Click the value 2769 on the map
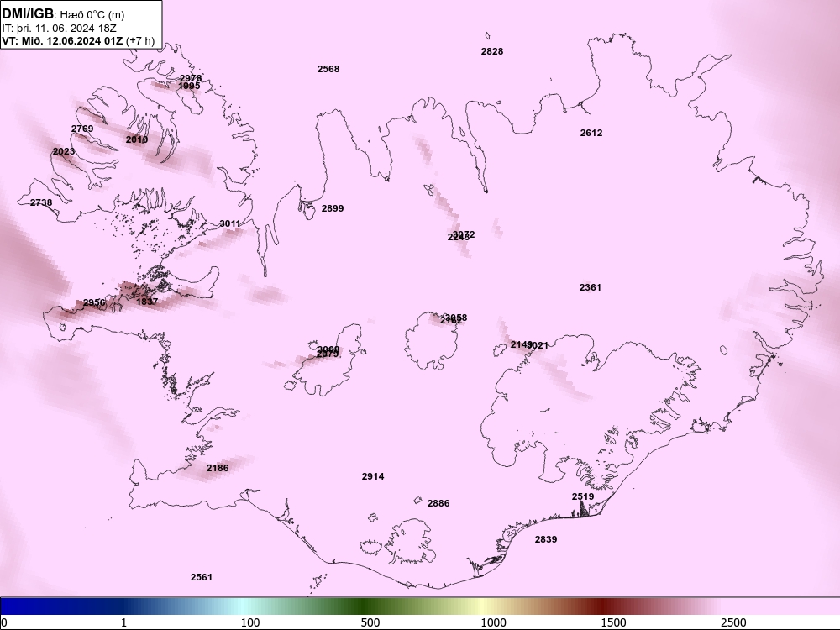The width and height of the screenshot is (840, 630). [x=82, y=129]
